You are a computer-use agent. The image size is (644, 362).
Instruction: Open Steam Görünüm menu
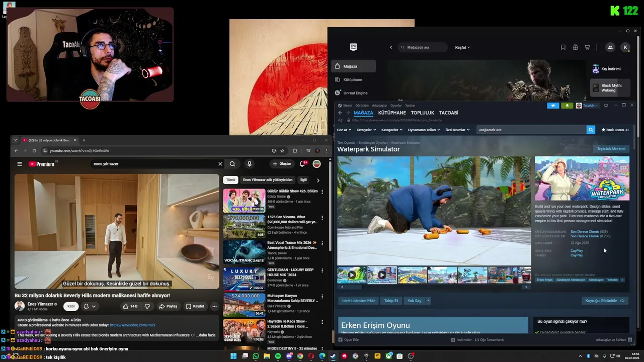pos(362,106)
